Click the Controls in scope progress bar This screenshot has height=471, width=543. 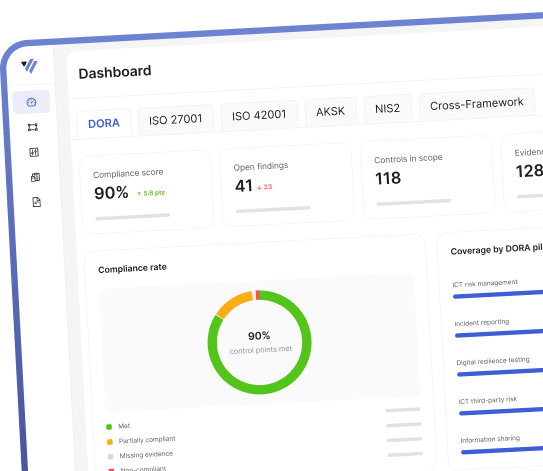tap(414, 202)
